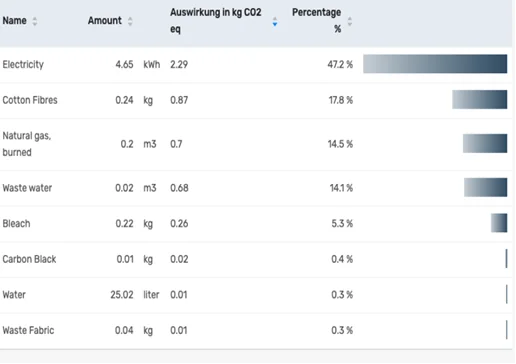This screenshot has width=516, height=364.
Task: Click the 0.2 amount for Natural gas
Action: tap(127, 144)
